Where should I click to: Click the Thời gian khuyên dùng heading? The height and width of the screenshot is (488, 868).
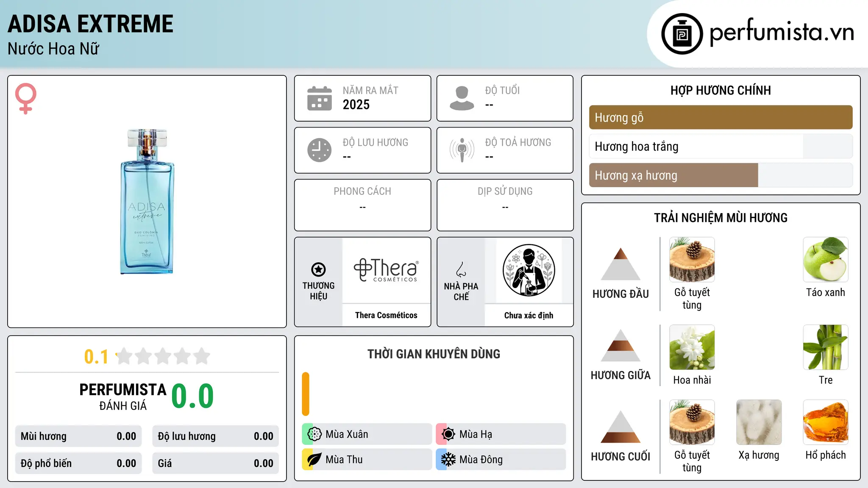click(434, 354)
